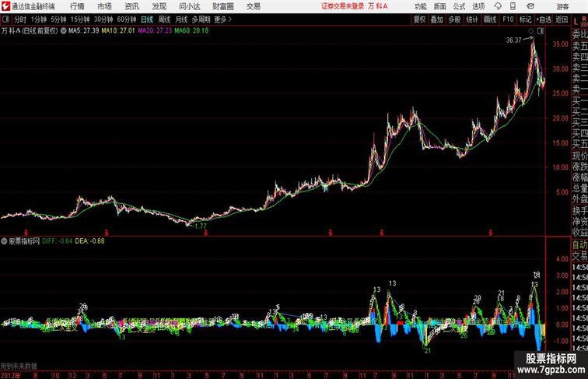
Task: Click the 1.77 low price label
Action: point(199,226)
